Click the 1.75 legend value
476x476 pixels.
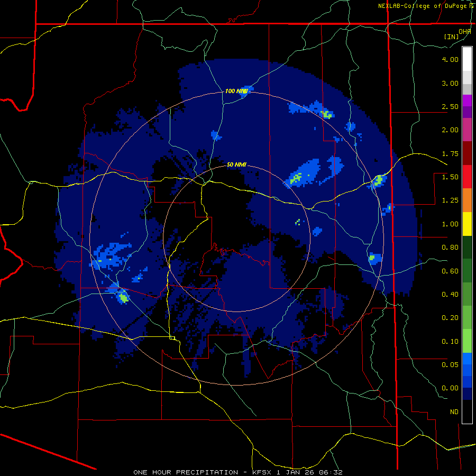click(x=450, y=153)
